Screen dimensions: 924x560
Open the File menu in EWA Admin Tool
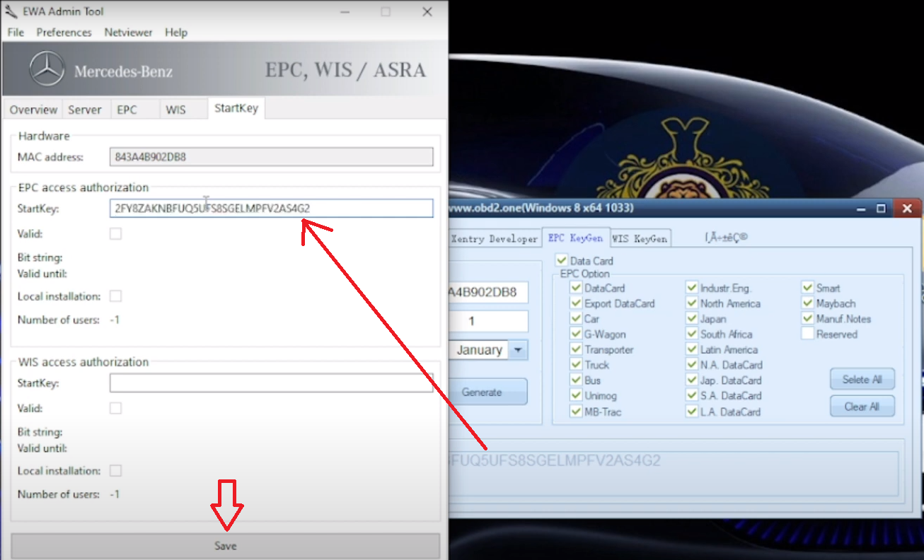pos(16,33)
